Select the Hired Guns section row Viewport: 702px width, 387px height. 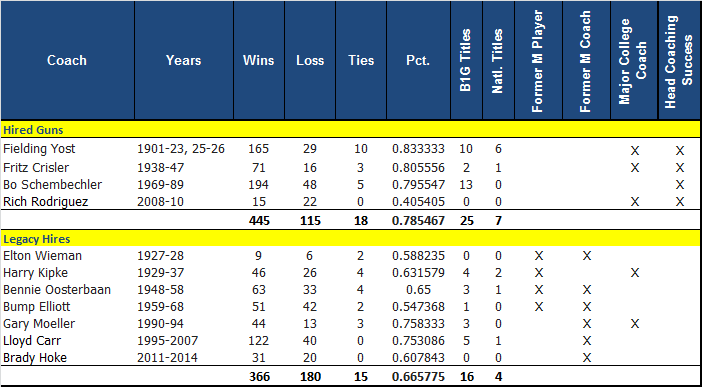(351, 130)
